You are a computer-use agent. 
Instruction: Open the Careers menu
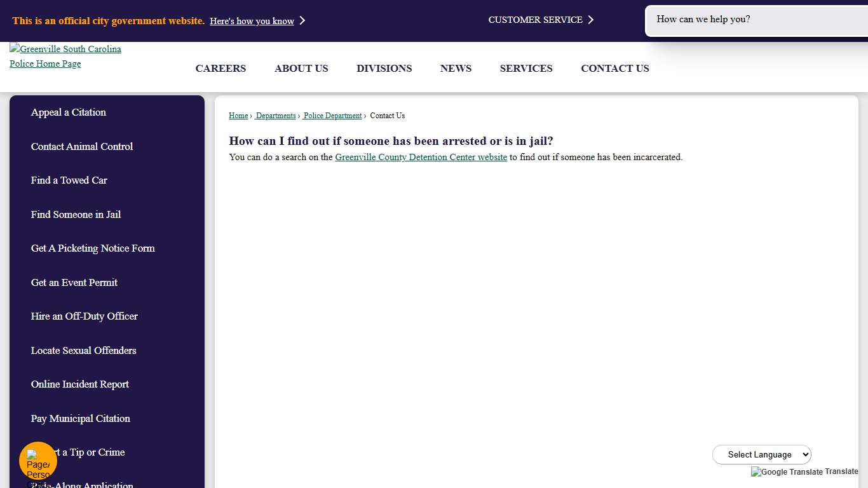tap(220, 69)
